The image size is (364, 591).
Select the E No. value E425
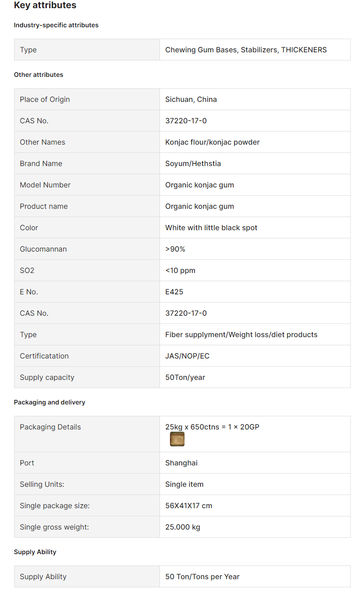(174, 292)
